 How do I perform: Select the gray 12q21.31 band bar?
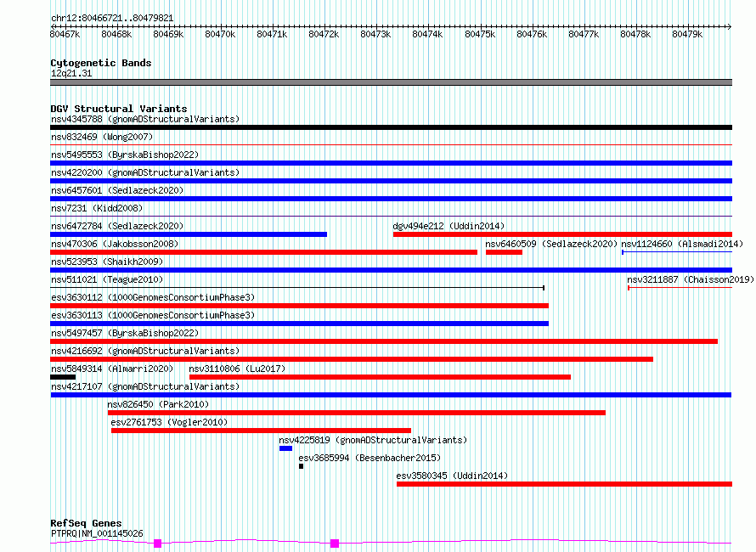[x=391, y=82]
